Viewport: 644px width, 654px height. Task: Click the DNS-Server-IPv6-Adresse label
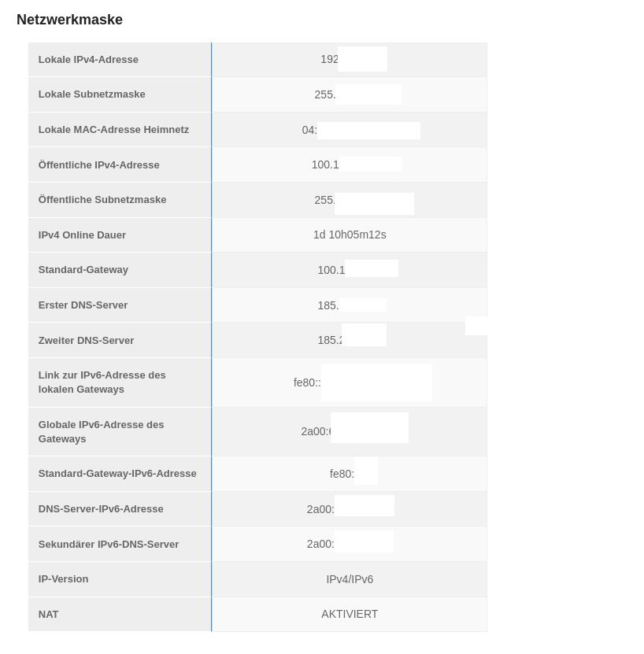click(x=101, y=509)
